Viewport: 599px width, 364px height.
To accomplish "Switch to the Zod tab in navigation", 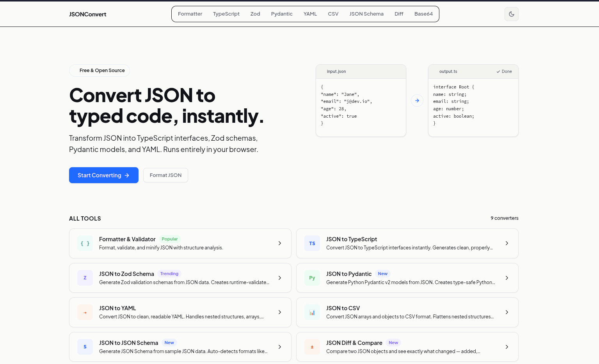I will click(x=255, y=14).
